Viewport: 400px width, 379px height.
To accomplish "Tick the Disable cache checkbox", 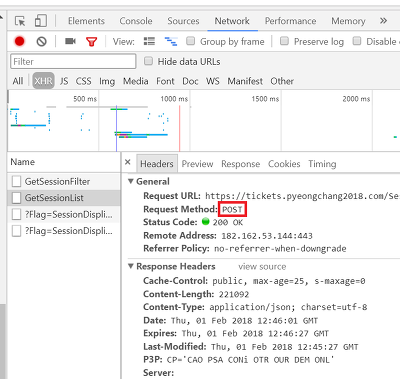I will coord(357,41).
